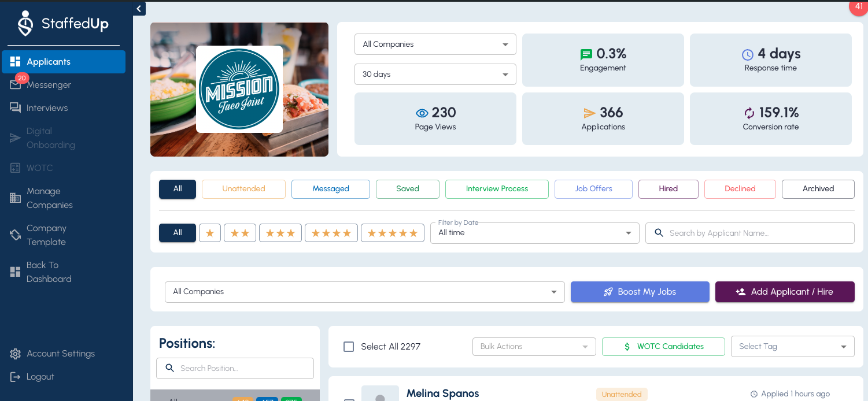Open the WOTC section icon
The image size is (868, 401).
[15, 168]
